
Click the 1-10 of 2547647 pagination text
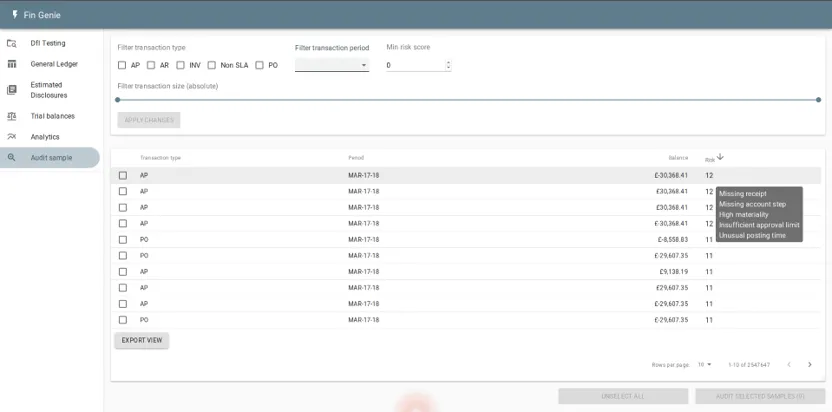[x=749, y=365]
